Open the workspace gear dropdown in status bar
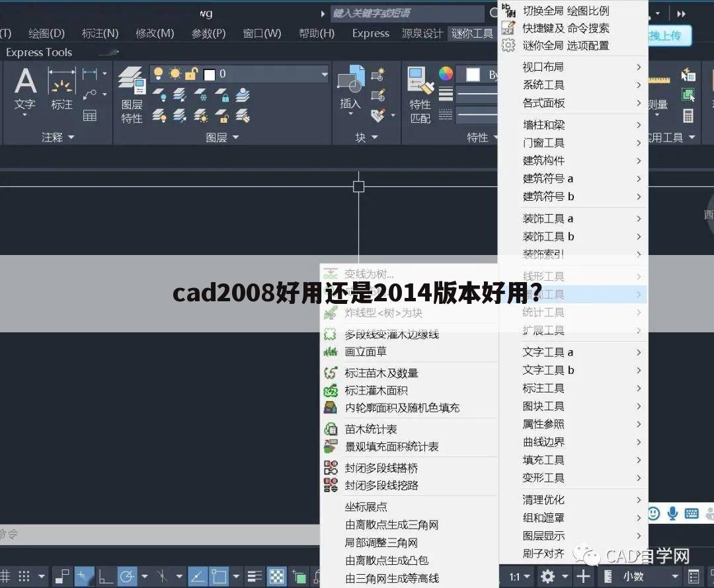 (x=565, y=577)
